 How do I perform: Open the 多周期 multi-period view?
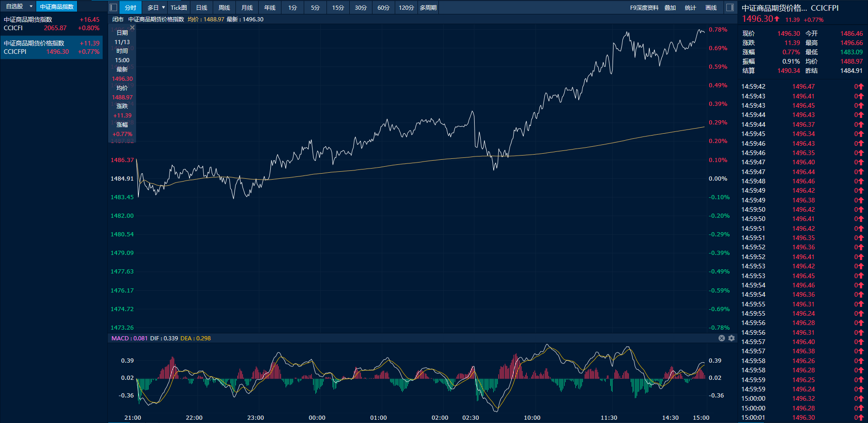428,7
